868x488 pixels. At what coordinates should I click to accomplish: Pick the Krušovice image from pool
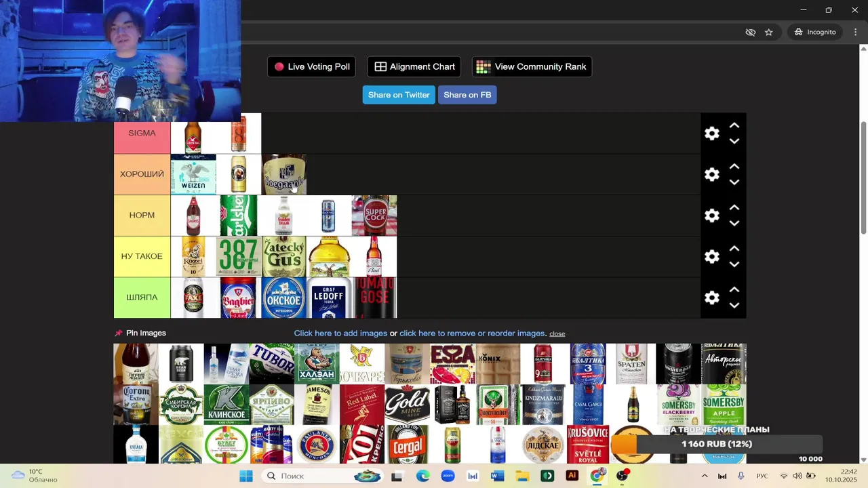588,445
